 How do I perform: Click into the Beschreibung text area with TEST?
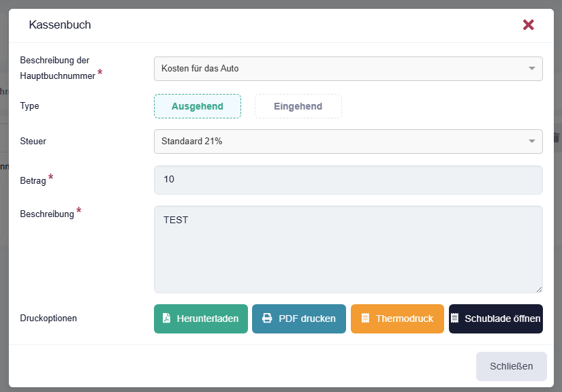pos(348,250)
